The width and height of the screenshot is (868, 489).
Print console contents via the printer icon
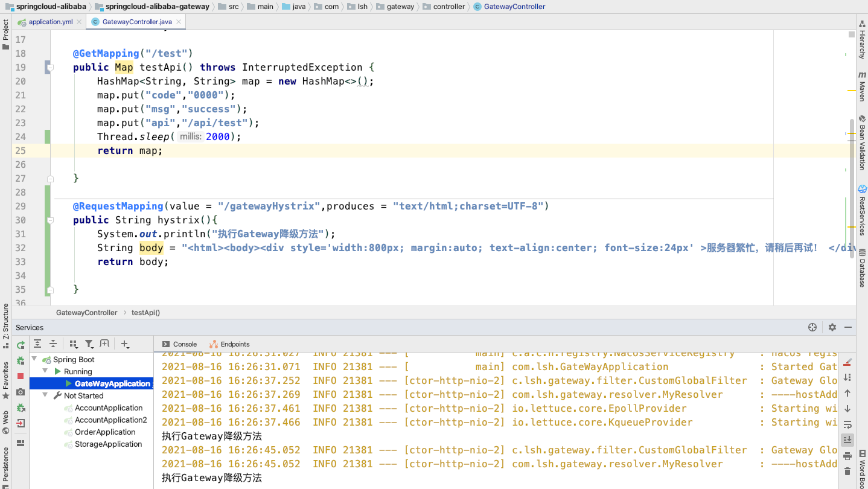click(847, 455)
